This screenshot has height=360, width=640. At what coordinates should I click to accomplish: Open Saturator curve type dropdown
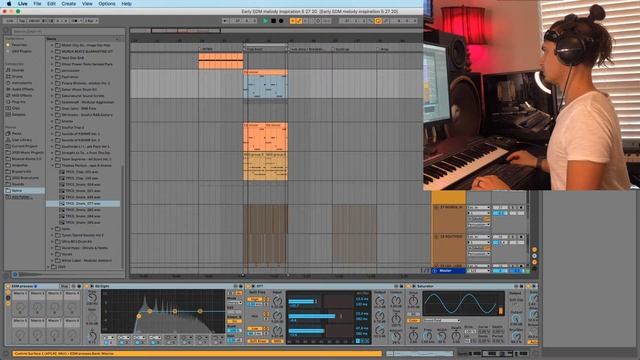[x=442, y=321]
